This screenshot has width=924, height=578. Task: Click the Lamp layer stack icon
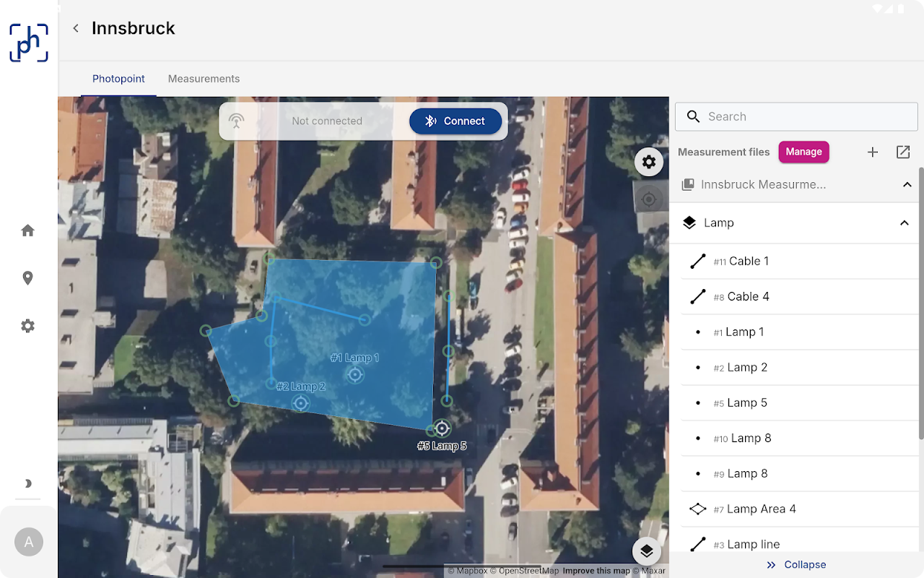coord(689,223)
